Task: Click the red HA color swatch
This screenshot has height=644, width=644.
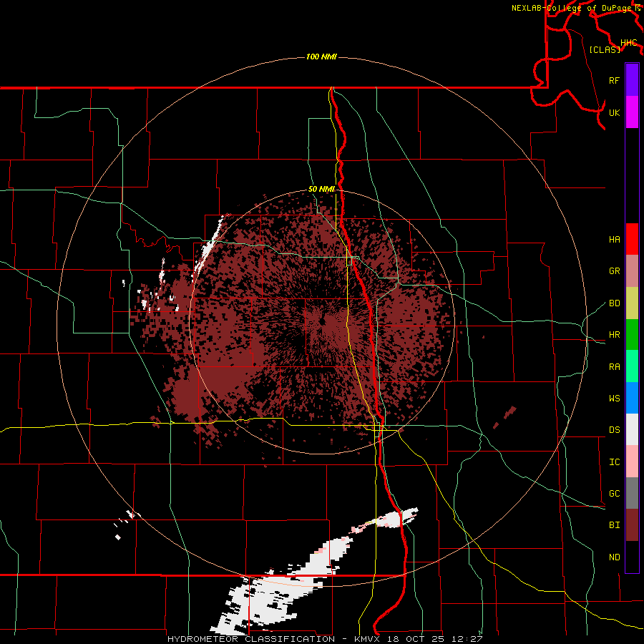Action: [x=632, y=239]
